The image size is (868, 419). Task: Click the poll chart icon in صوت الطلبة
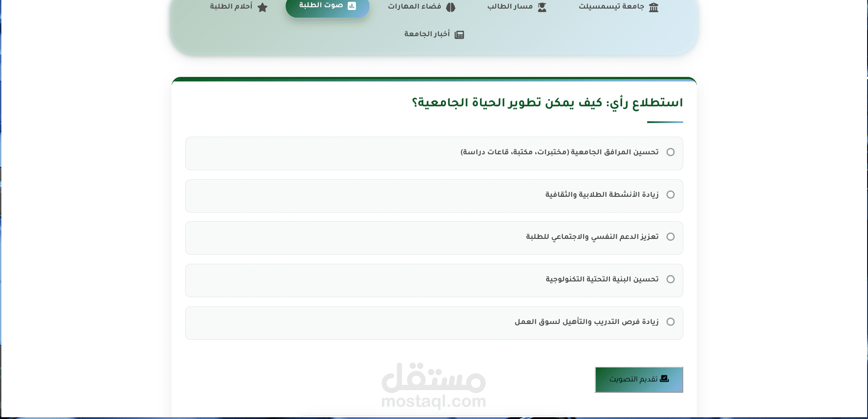click(352, 6)
